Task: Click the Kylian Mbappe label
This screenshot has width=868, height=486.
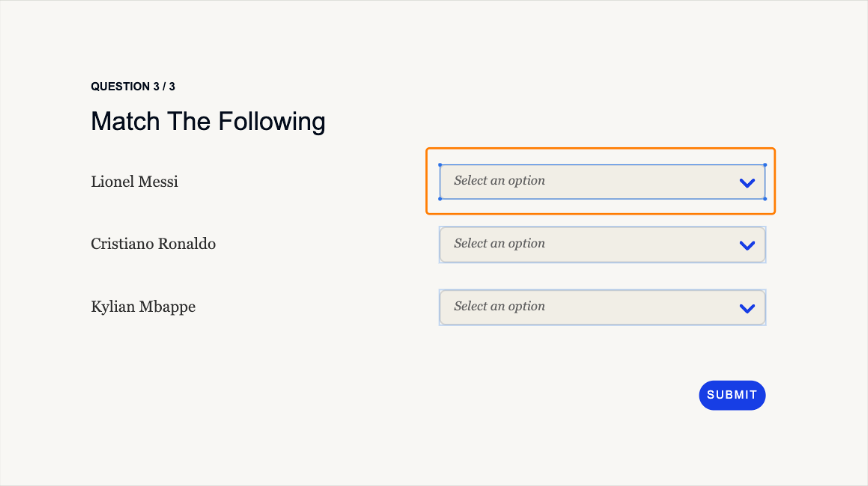Action: click(143, 306)
